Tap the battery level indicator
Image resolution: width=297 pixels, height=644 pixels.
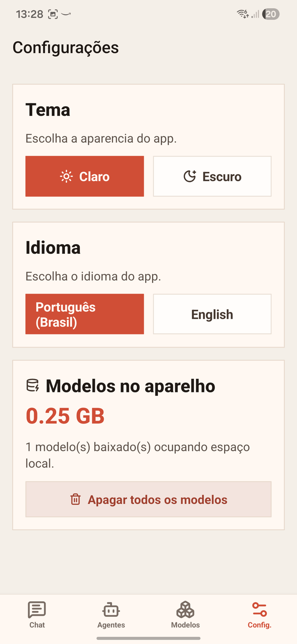click(271, 14)
